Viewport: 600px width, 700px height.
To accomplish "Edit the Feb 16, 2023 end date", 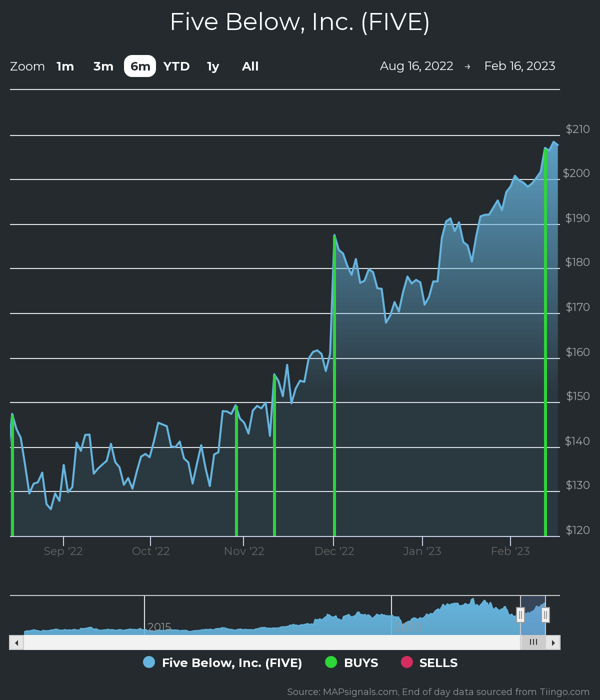I will click(x=520, y=66).
